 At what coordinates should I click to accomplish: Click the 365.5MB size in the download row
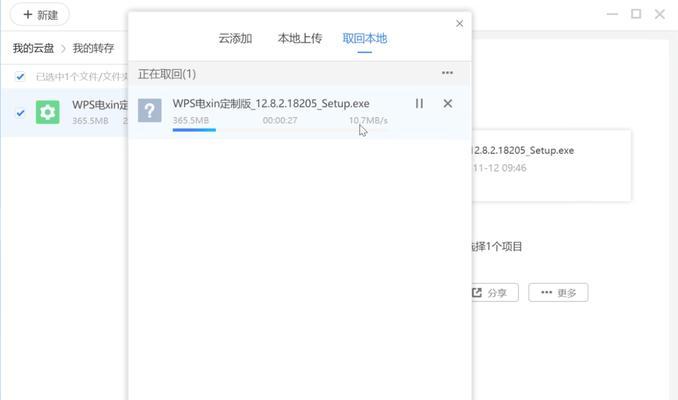[x=191, y=120]
